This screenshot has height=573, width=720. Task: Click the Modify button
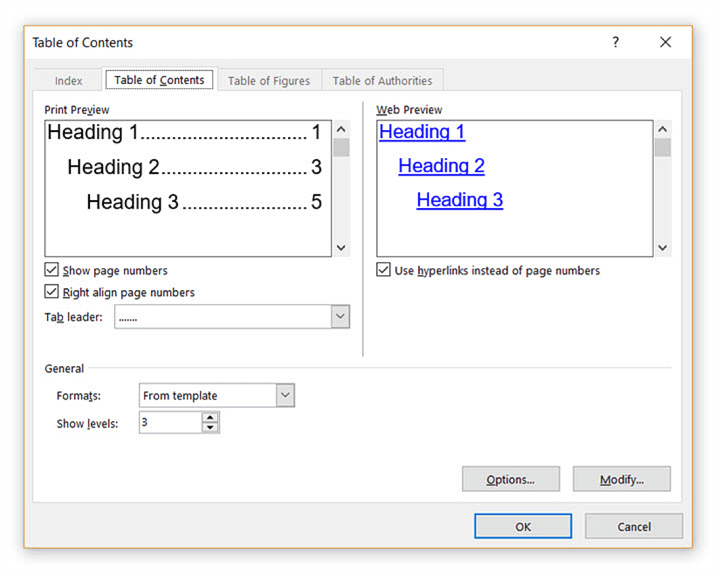622,479
